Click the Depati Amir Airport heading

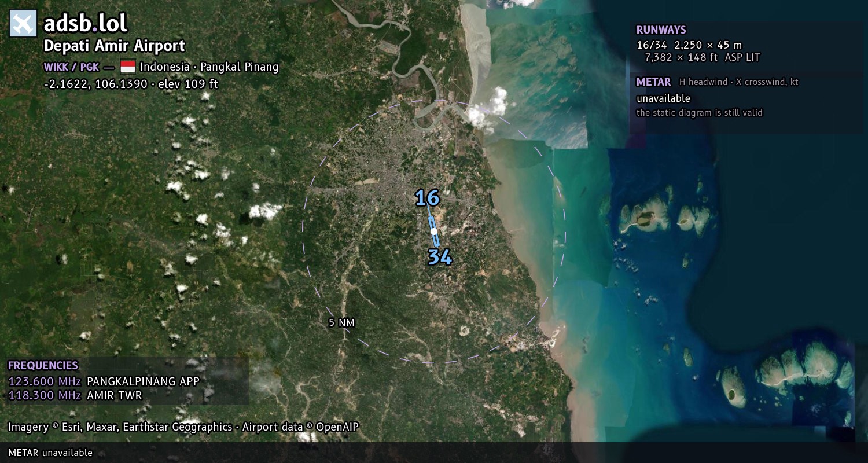pyautogui.click(x=115, y=46)
